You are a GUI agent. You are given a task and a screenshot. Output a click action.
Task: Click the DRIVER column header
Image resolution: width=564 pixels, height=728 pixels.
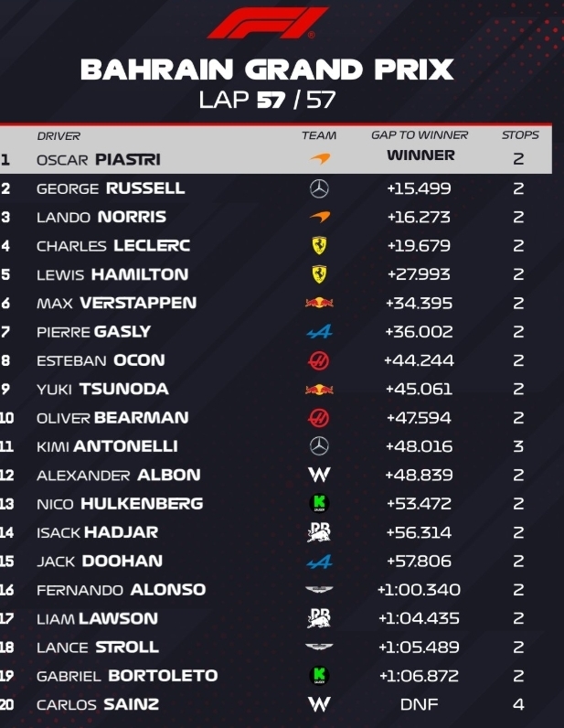[59, 135]
